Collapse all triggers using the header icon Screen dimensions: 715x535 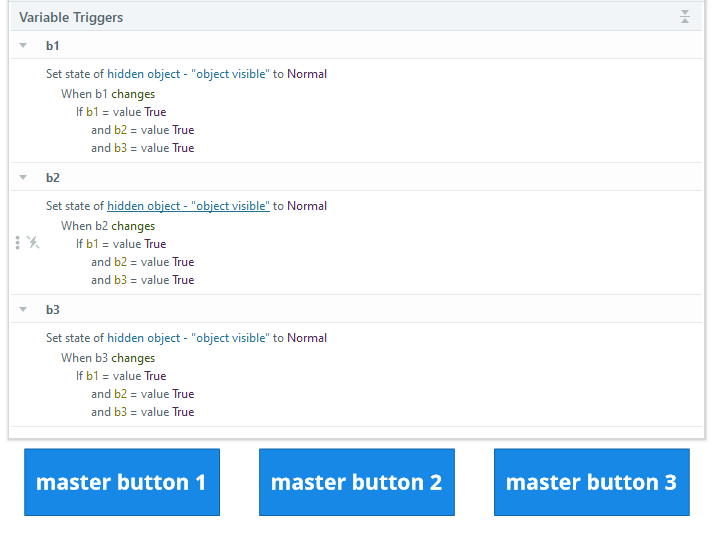[685, 17]
